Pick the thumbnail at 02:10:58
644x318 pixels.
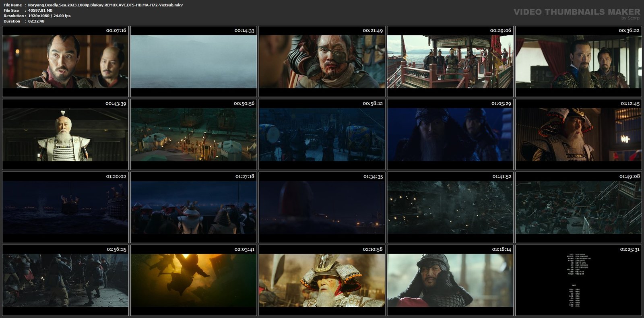point(322,281)
